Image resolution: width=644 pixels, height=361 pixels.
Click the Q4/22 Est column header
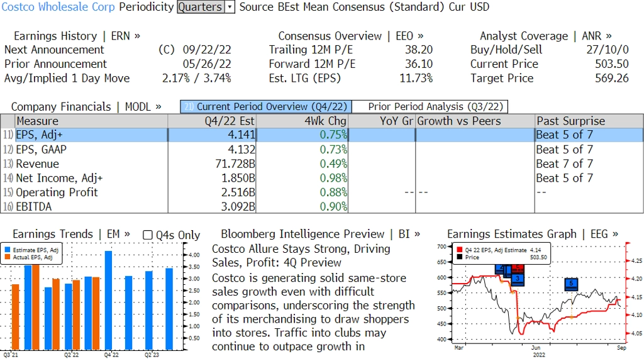coord(211,121)
